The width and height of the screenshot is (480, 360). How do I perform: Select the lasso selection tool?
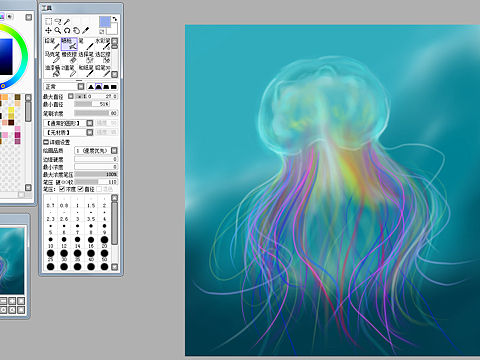58,21
